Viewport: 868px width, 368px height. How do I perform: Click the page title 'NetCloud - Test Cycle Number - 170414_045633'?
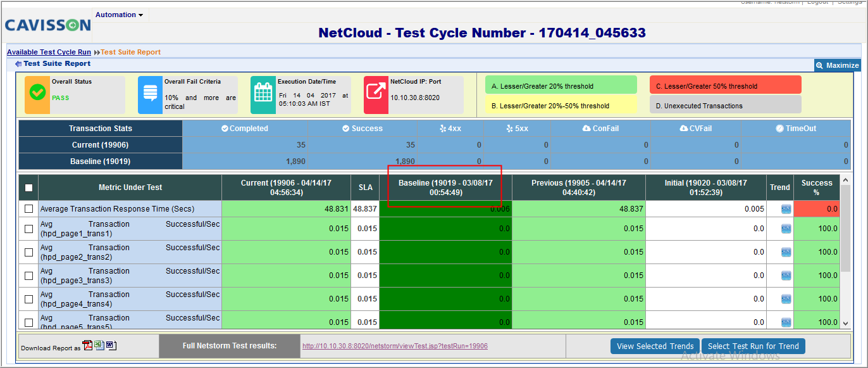[482, 33]
